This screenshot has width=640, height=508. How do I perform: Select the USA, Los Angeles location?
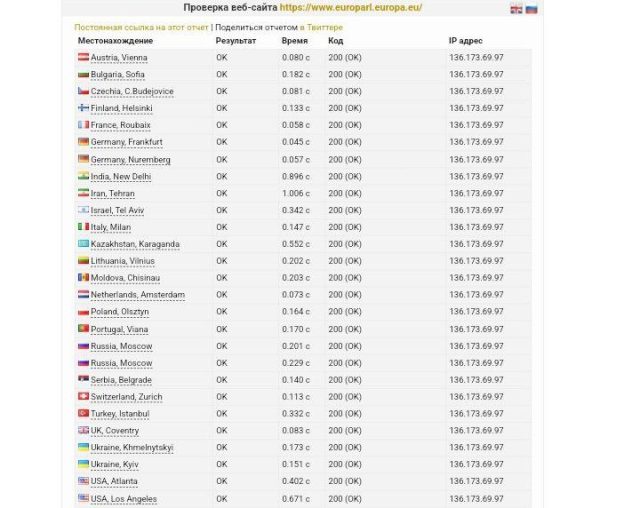click(124, 499)
